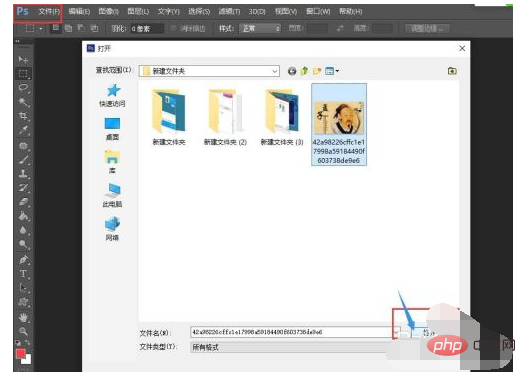The width and height of the screenshot is (526, 378).
Task: Open the 滤镜(T) menu
Action: tap(229, 12)
